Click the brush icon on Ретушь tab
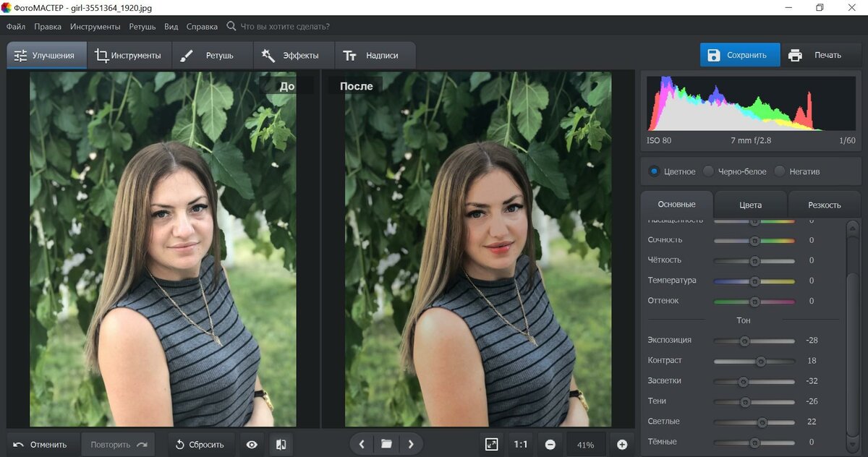 click(x=186, y=56)
